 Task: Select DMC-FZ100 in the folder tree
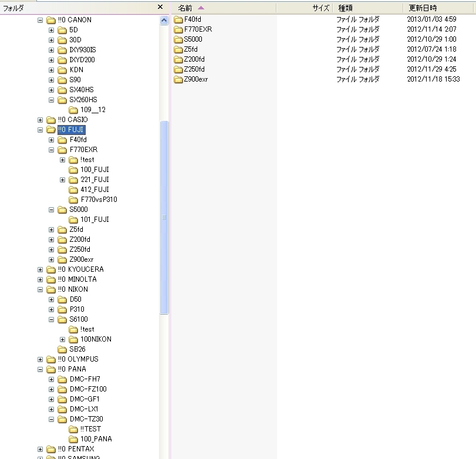(88, 389)
